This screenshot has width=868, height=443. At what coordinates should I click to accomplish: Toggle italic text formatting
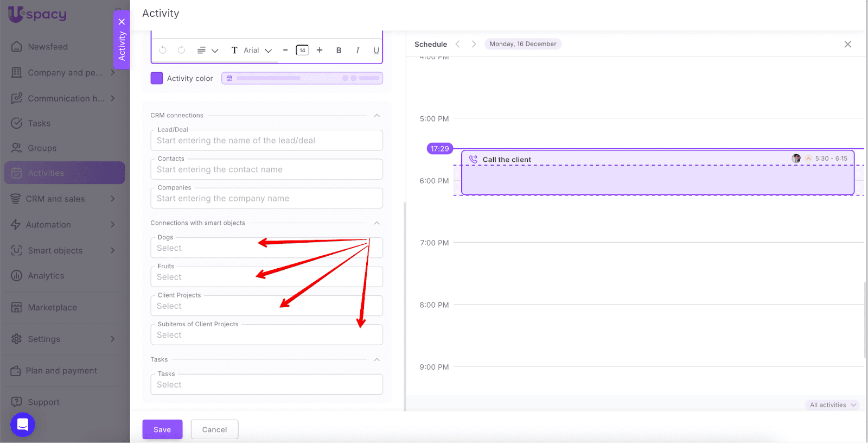pos(358,50)
